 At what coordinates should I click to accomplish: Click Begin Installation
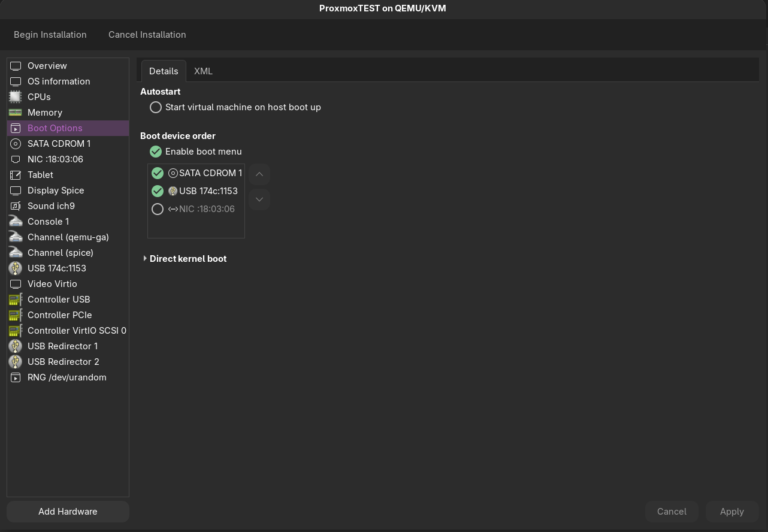tap(50, 35)
